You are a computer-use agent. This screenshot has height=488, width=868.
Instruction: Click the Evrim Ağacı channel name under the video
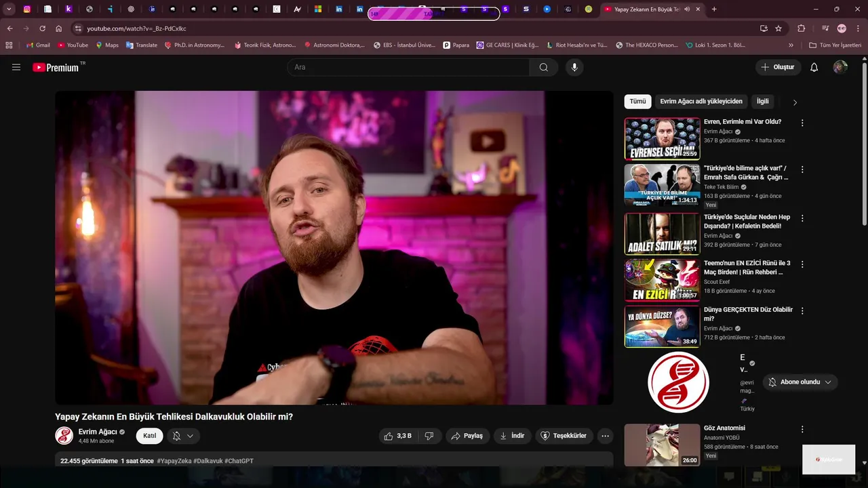pos(98,432)
